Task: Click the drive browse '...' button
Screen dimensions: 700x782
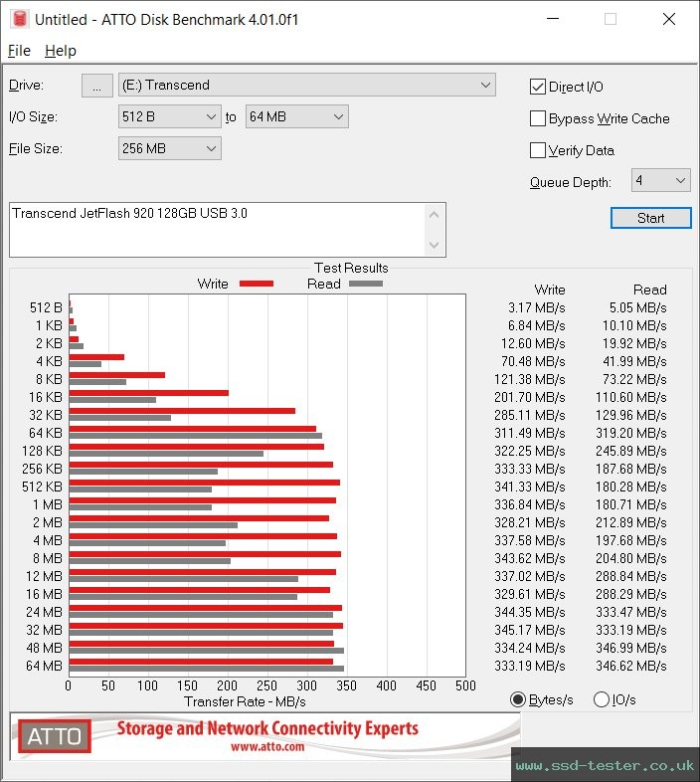Action: pyautogui.click(x=96, y=86)
